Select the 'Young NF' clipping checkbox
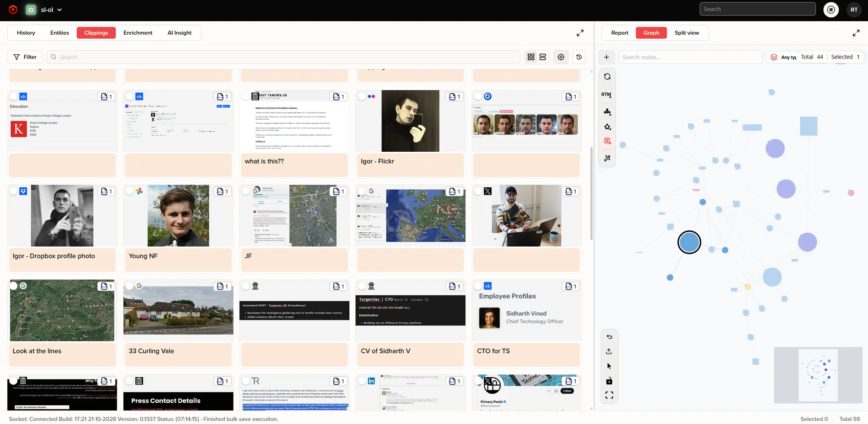Image resolution: width=868 pixels, height=424 pixels. [129, 191]
